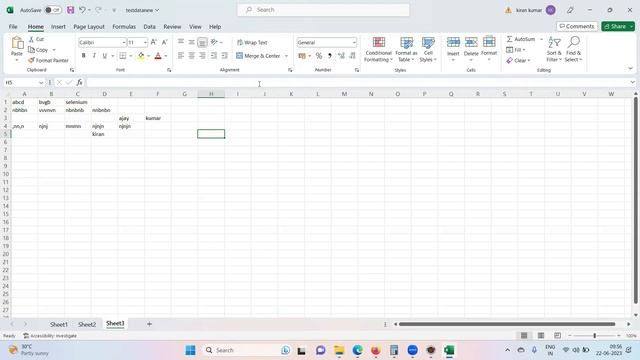Viewport: 640px width, 360px height.
Task: Collapse the ribbon chevron
Action: tap(631, 69)
